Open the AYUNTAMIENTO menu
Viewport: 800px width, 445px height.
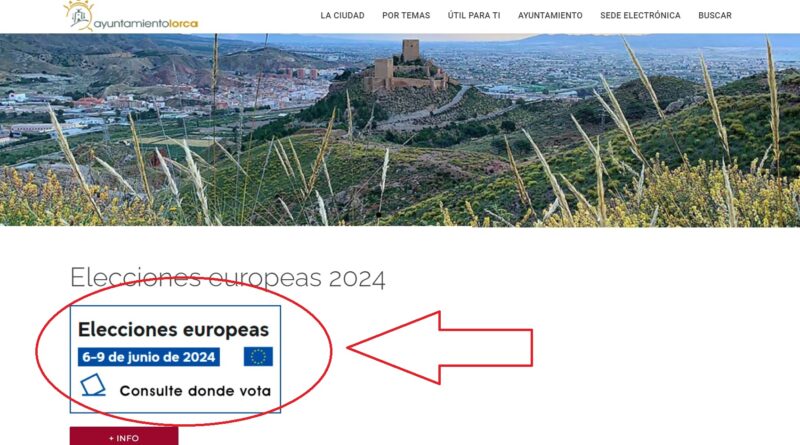[x=550, y=16]
